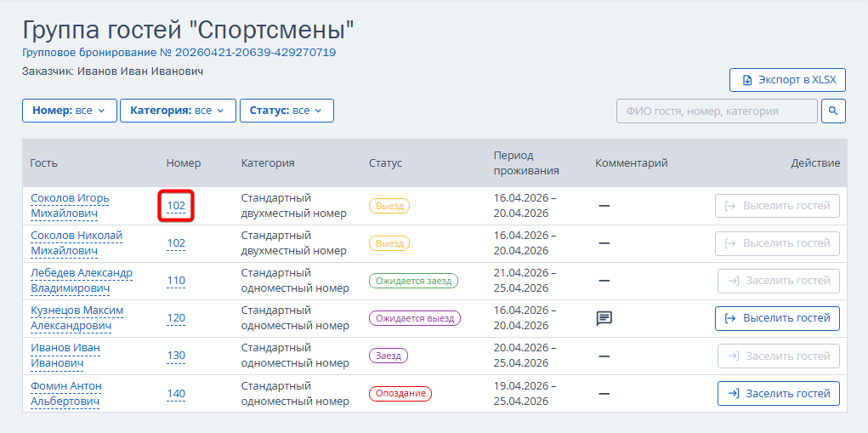Click the Заезд status badge for Иванов Иван

coord(388,356)
